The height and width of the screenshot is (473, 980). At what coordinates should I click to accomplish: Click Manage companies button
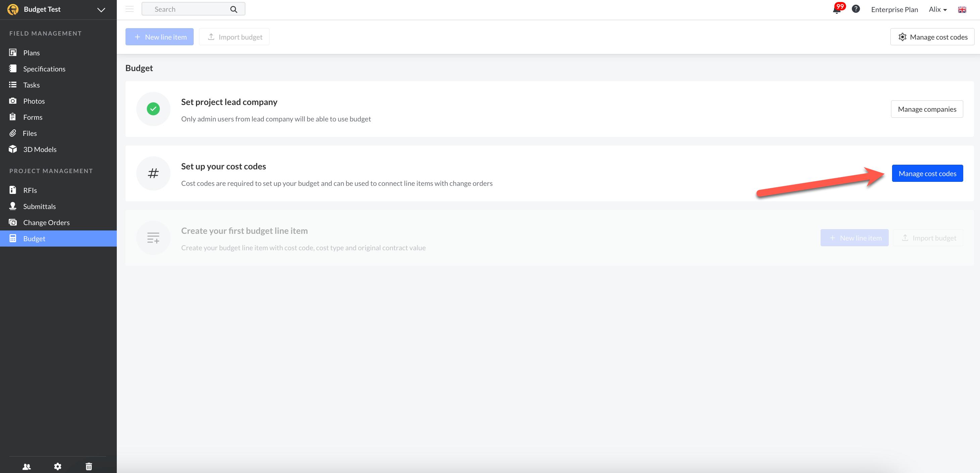tap(927, 109)
